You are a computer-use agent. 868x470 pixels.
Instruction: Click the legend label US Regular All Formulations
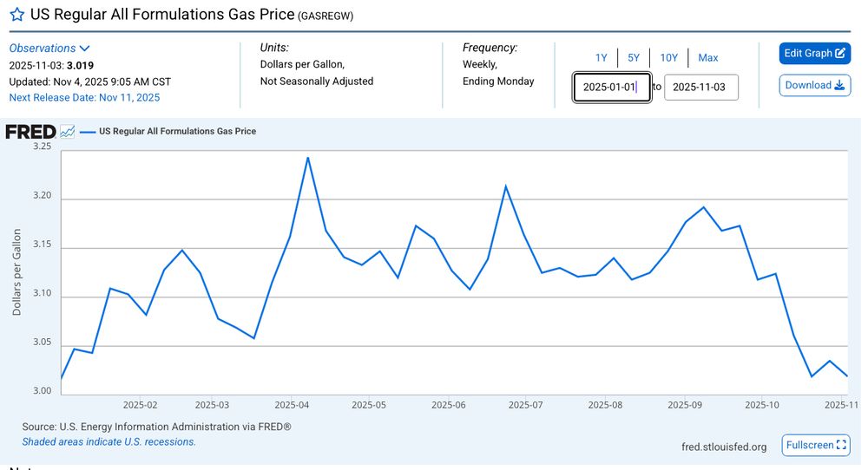click(178, 132)
